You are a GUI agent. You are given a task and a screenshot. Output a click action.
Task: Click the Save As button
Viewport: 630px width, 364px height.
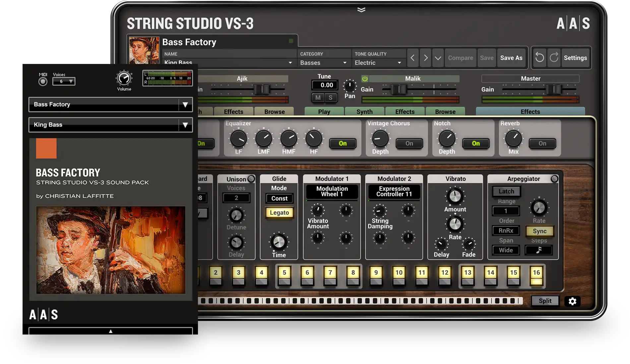tap(511, 58)
